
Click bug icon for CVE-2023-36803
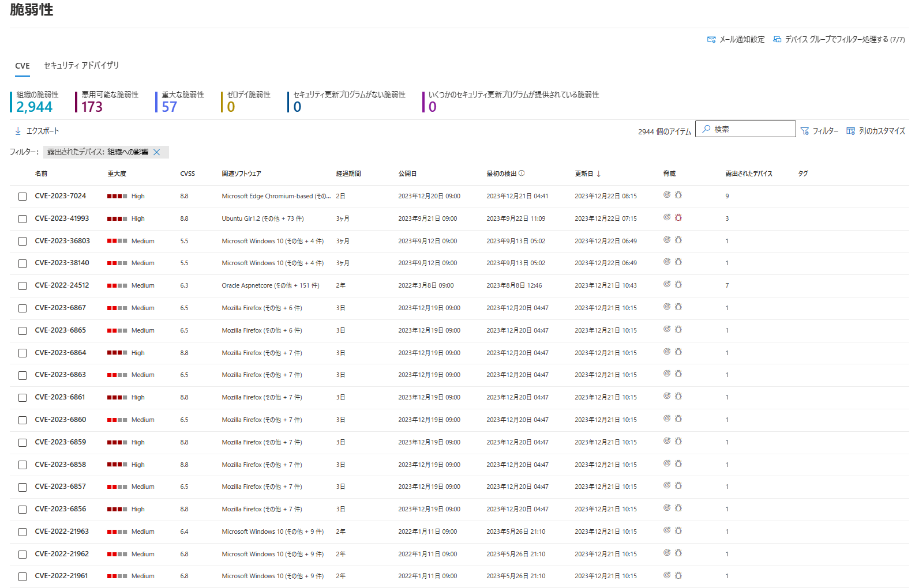[x=678, y=240]
